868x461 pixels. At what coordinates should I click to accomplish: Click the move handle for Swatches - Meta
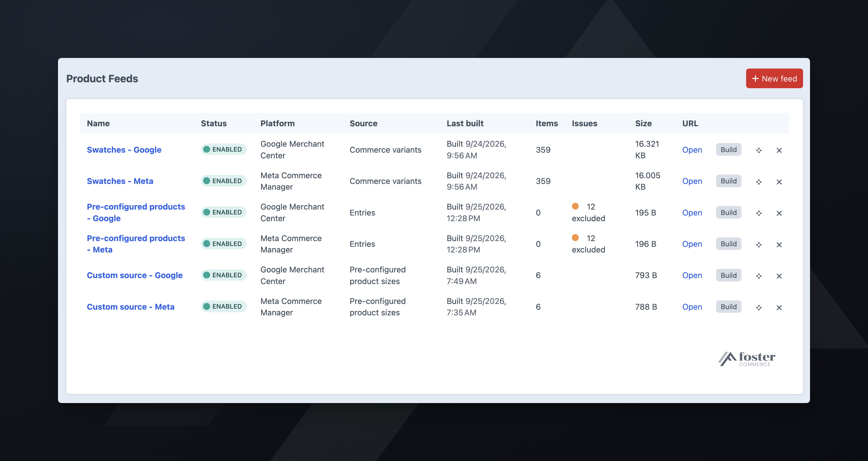pyautogui.click(x=759, y=182)
